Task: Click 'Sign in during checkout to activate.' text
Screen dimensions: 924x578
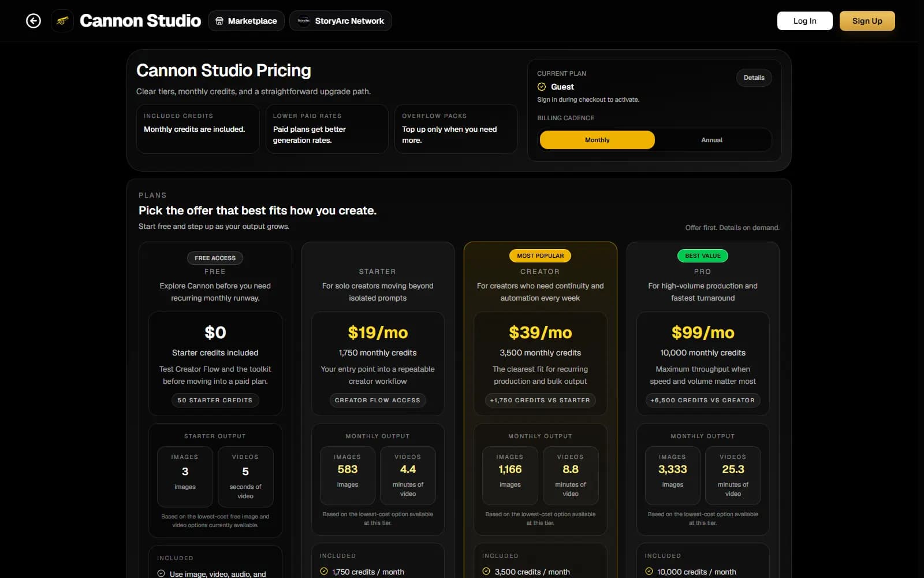Action: (588, 99)
